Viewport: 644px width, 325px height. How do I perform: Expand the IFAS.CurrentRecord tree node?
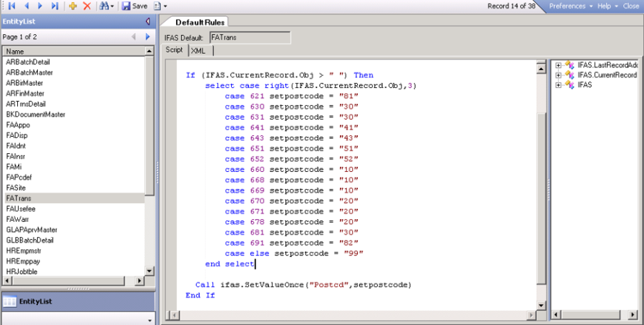pyautogui.click(x=558, y=75)
